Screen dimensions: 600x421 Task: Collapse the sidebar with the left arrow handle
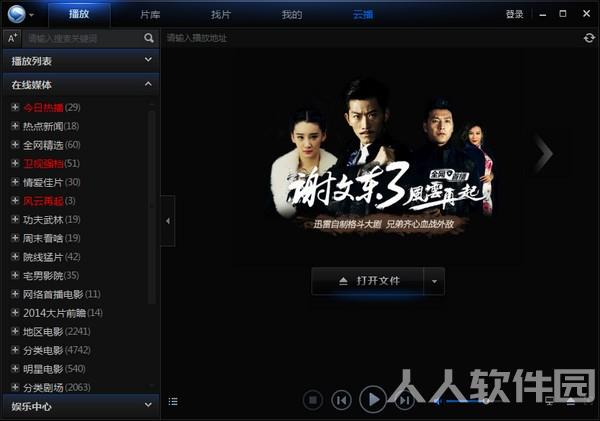tap(168, 221)
